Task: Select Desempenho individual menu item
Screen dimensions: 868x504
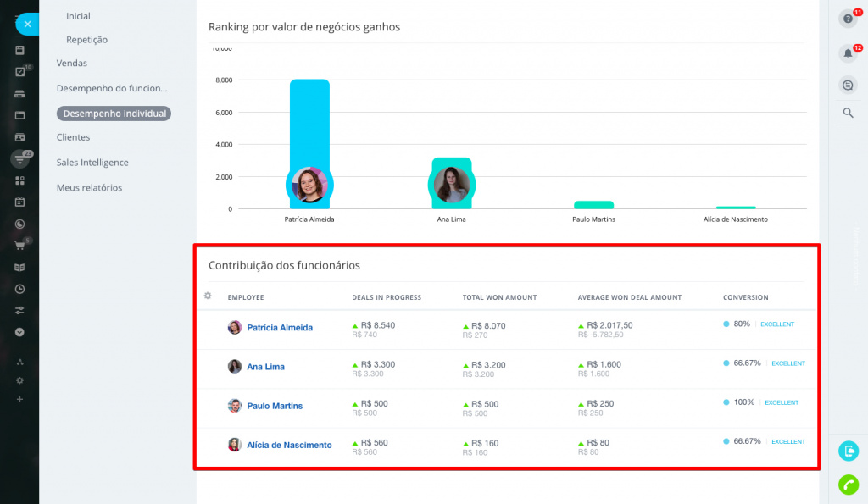Action: (114, 114)
